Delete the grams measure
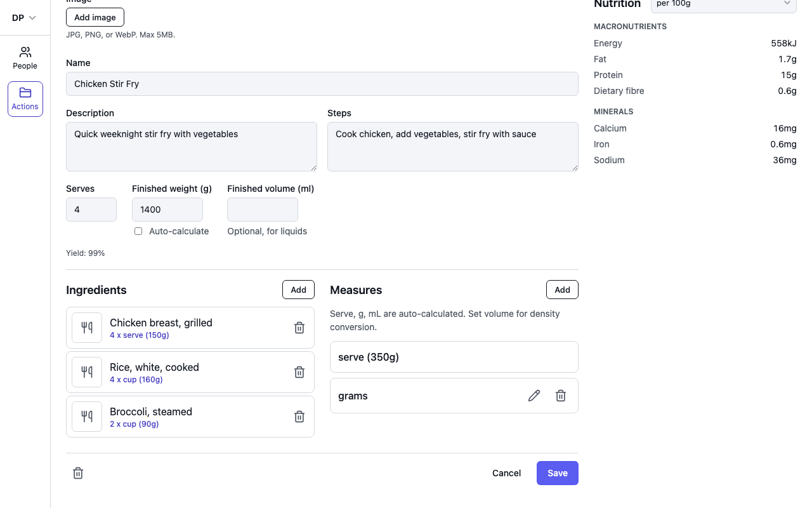Image resolution: width=812 pixels, height=508 pixels. 561,396
